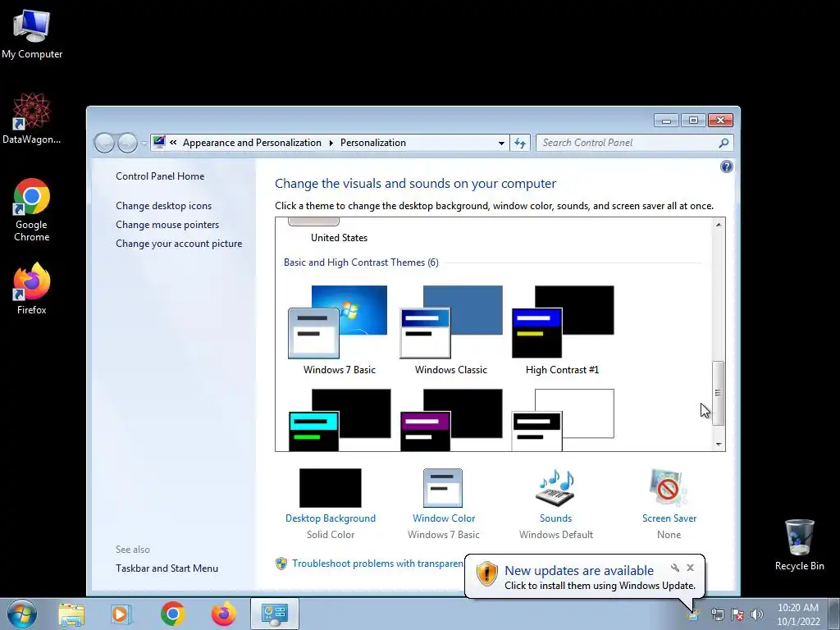Screen dimensions: 840x630
Task: Click the refresh button beside address bar
Action: (x=519, y=143)
